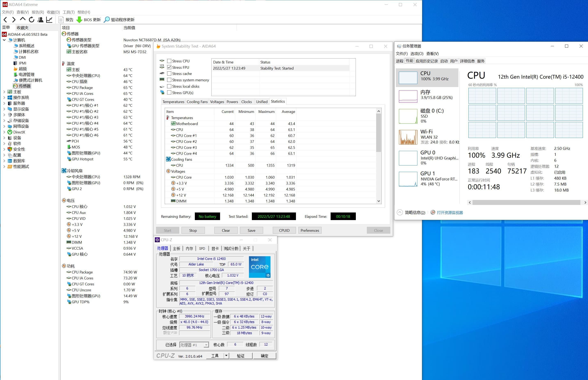Screen dimensions: 588x380
Task: Expand the 主板 tree node
Action: point(4,92)
